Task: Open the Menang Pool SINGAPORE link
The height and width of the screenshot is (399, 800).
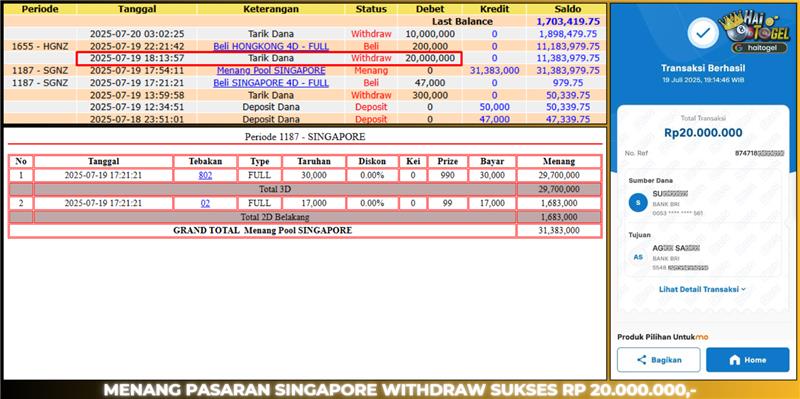Action: (271, 70)
